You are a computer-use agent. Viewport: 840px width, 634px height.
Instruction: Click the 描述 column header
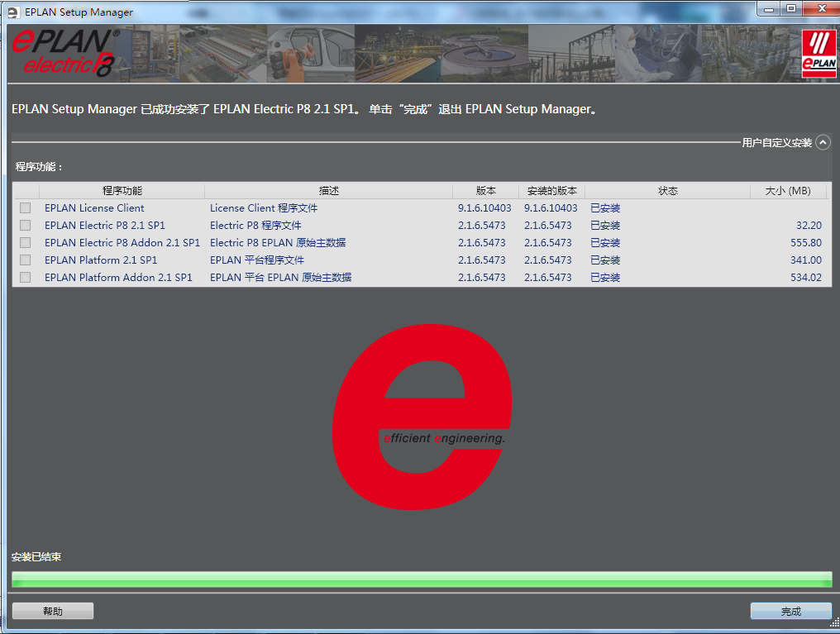(x=328, y=191)
